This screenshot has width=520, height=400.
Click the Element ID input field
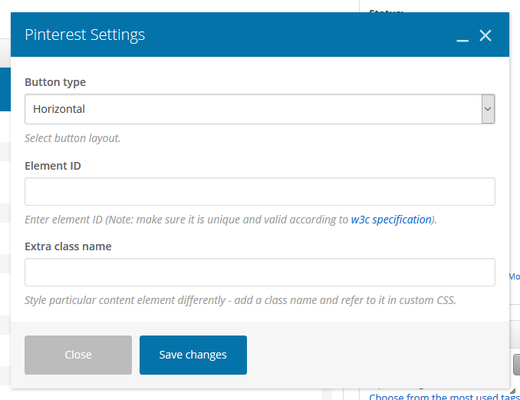(260, 192)
